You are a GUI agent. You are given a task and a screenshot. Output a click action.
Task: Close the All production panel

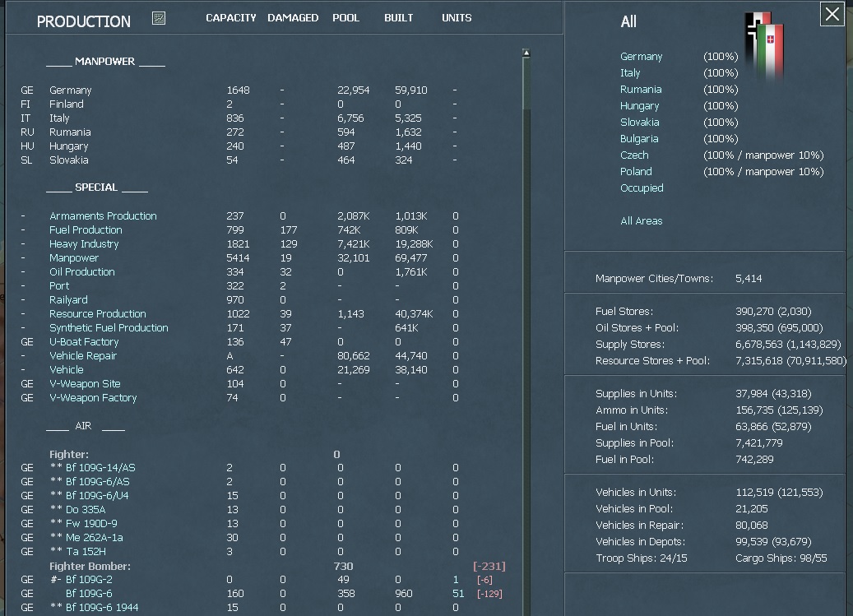832,14
